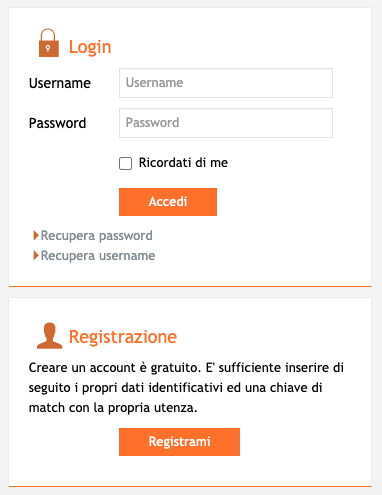Click the Username placeholder text in field
Image resolution: width=382 pixels, height=495 pixels.
[x=154, y=83]
